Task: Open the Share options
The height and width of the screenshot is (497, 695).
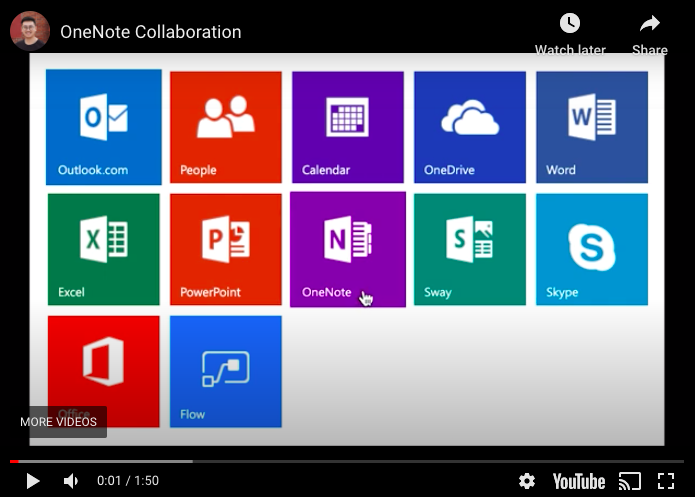Action: [x=650, y=31]
